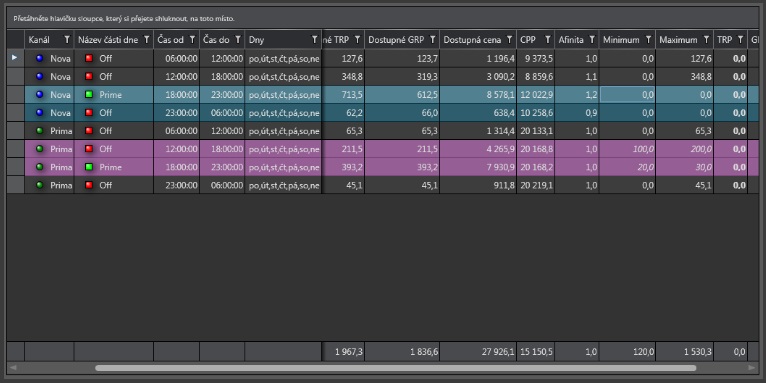The image size is (766, 383).
Task: Select the Afinita cell 0,9
Action: (577, 113)
